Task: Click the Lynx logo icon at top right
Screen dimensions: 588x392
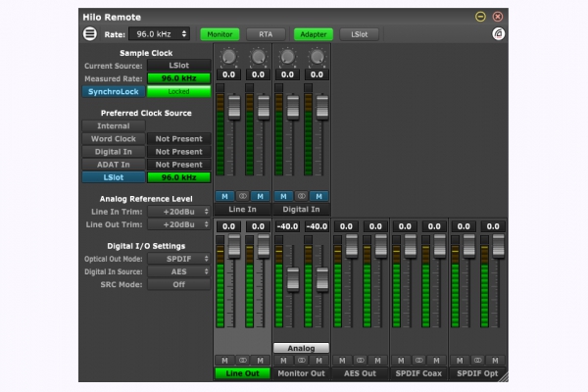Action: click(498, 33)
